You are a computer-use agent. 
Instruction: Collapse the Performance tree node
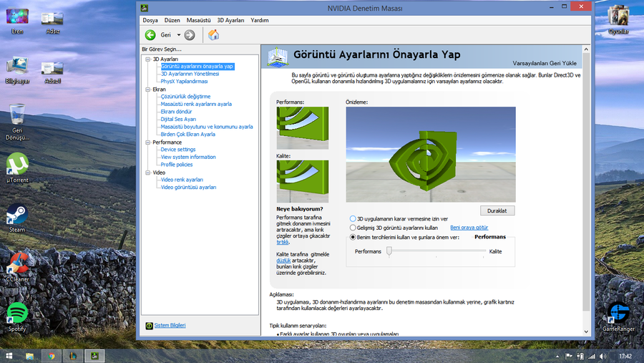tap(148, 142)
